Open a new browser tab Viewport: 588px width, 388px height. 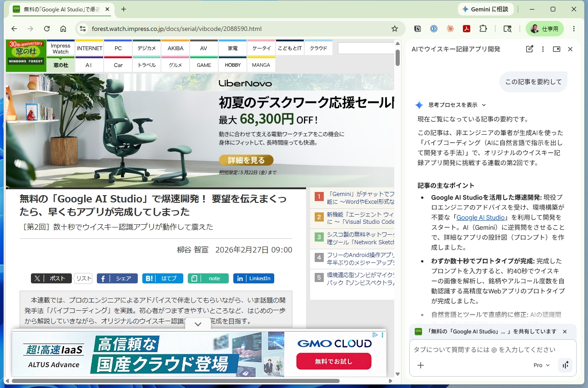click(124, 9)
